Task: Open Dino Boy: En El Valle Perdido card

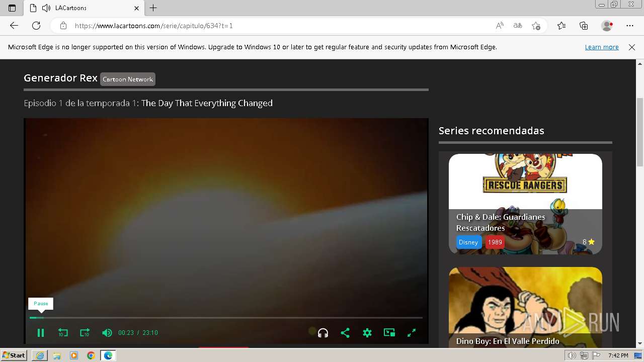Action: [525, 307]
